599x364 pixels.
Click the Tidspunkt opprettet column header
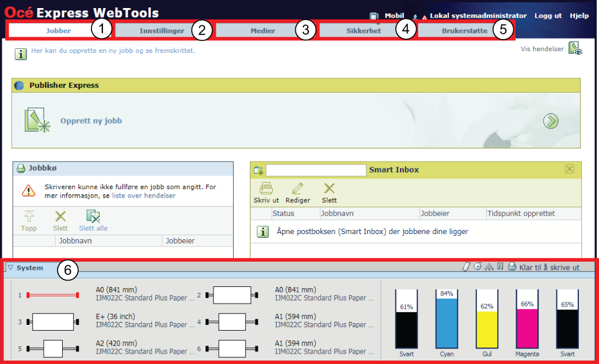(521, 213)
